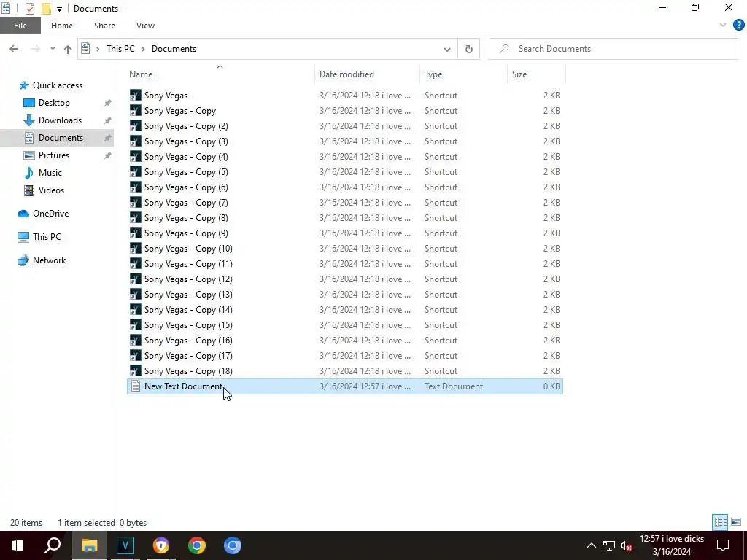Screen dimensions: 747x560
Task: Go back with the Back arrow
Action: 14,49
